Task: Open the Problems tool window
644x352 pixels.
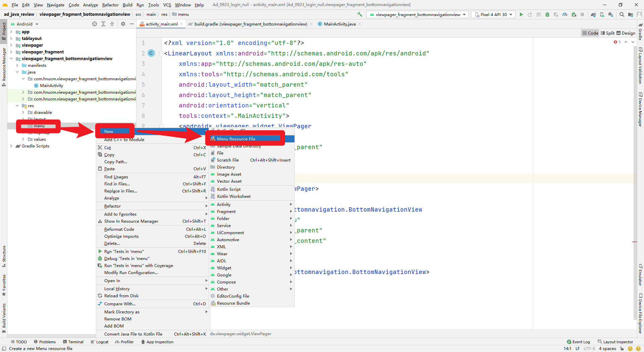Action: click(x=45, y=342)
